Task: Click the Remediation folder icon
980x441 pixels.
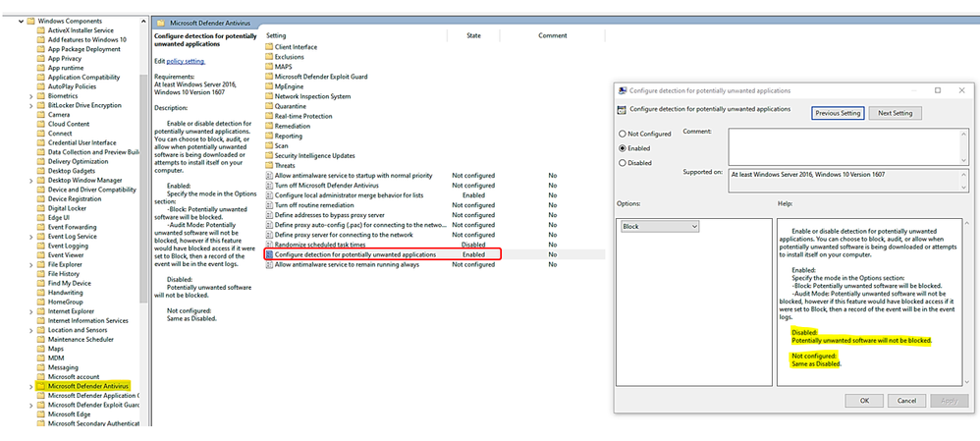Action: tap(269, 126)
